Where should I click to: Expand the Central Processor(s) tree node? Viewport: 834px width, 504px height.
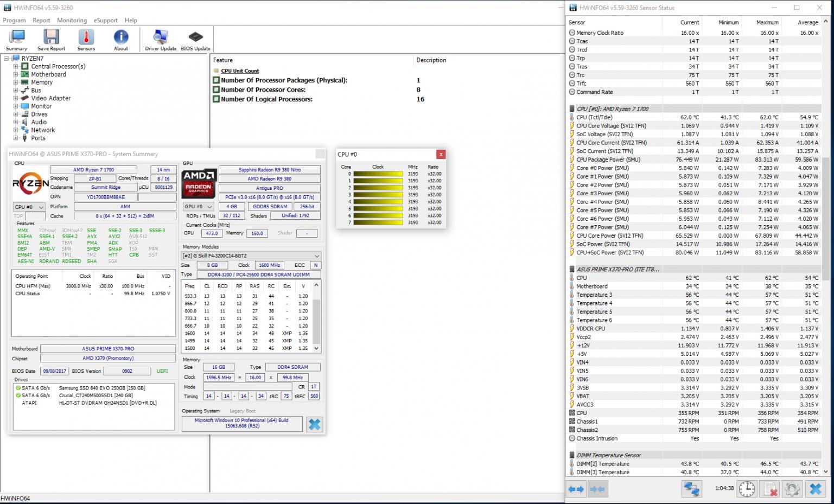point(16,66)
